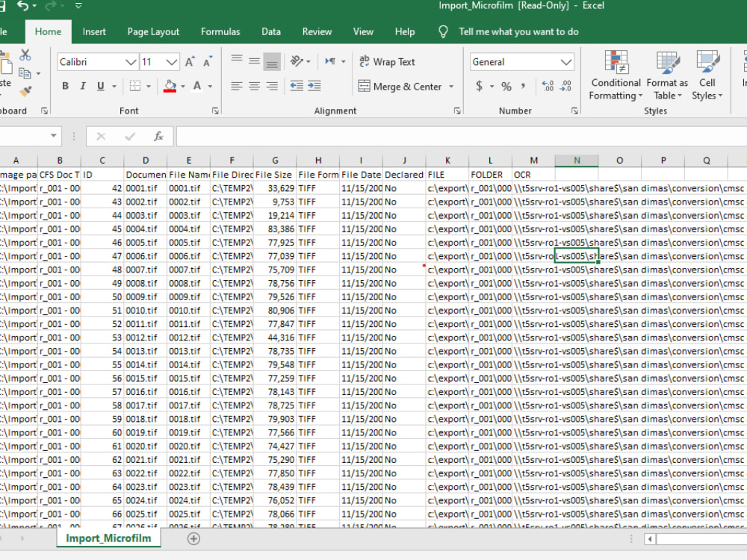Apply bold formatting with the Bold icon
Image resolution: width=747 pixels, height=560 pixels.
point(65,86)
